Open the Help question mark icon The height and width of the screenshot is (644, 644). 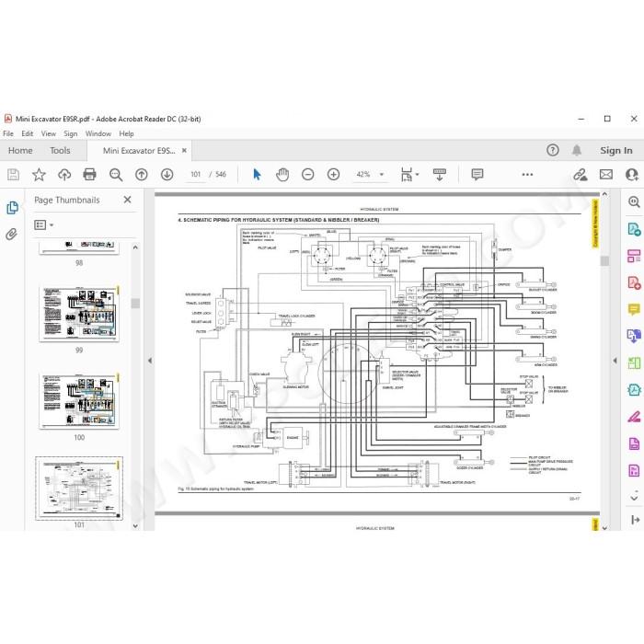[552, 150]
